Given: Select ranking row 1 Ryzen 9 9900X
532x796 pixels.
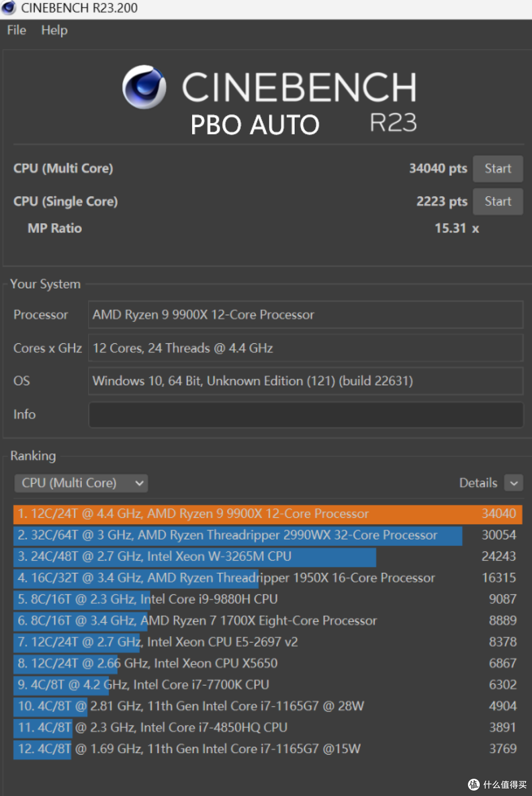Looking at the screenshot, I should [x=267, y=514].
